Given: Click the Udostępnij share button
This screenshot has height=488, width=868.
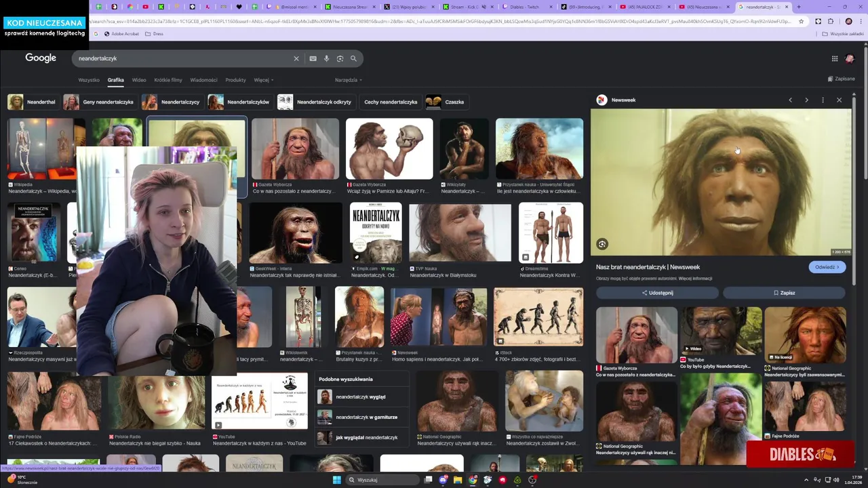Looking at the screenshot, I should (x=657, y=293).
